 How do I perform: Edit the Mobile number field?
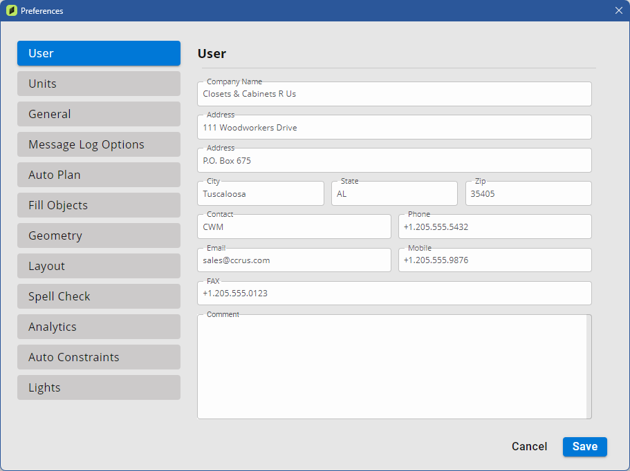tap(495, 260)
